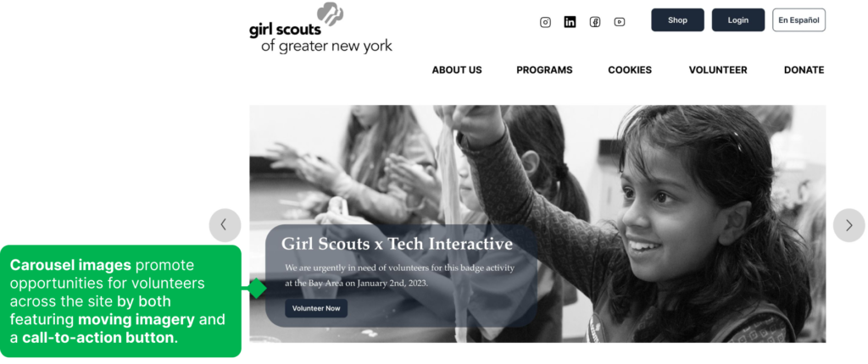Click the Login button
868x364 pixels.
738,20
